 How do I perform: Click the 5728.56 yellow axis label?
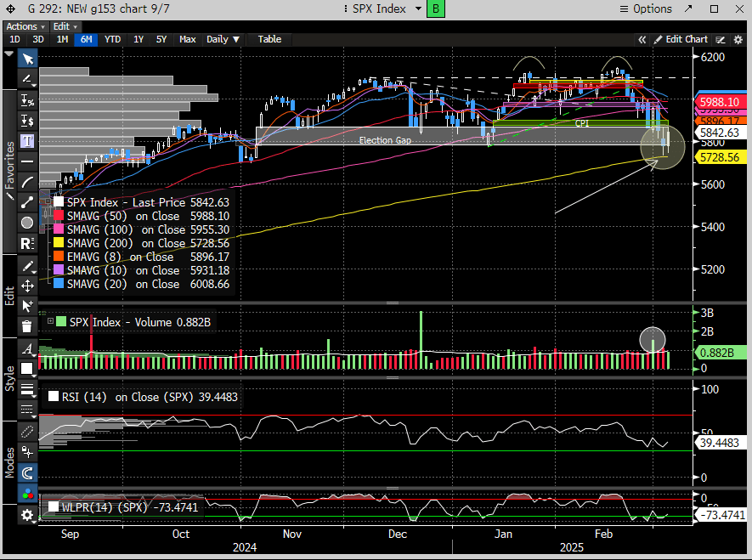coord(720,157)
